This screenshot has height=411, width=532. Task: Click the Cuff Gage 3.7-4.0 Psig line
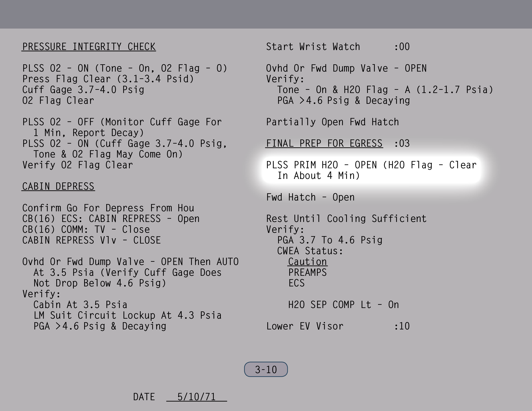click(x=83, y=90)
